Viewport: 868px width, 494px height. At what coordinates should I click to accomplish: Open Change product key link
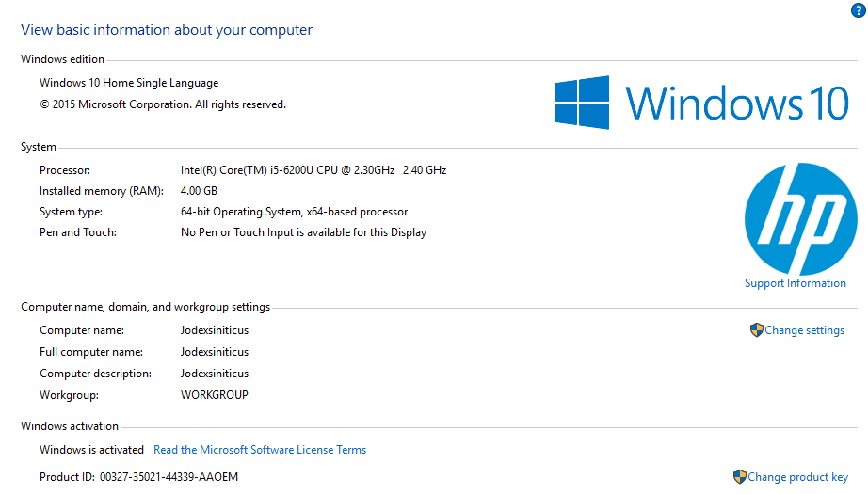tap(797, 477)
